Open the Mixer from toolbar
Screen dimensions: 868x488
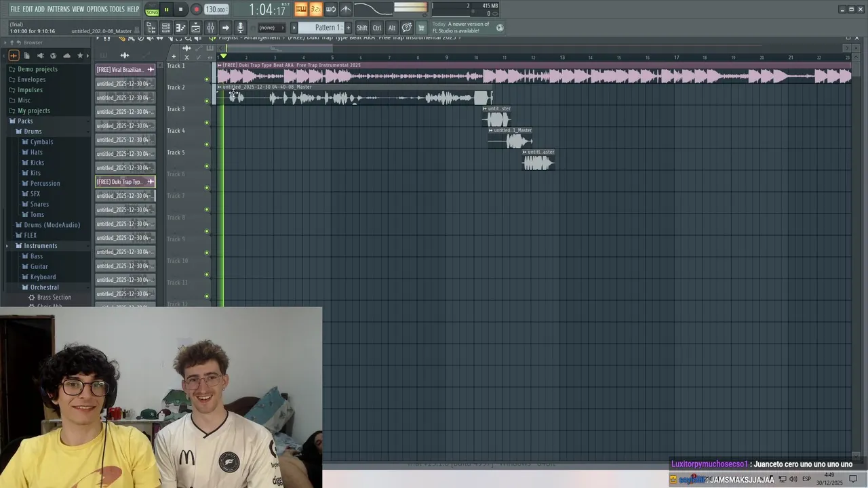210,28
